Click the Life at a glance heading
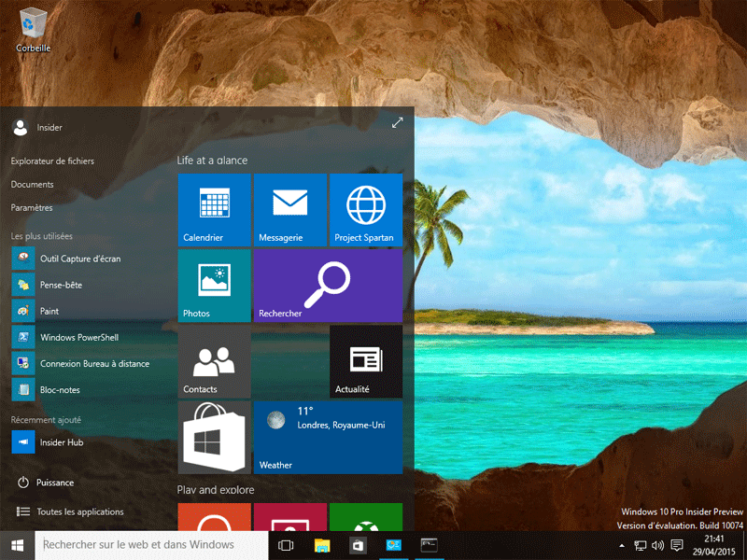Image resolution: width=747 pixels, height=560 pixels. point(212,161)
